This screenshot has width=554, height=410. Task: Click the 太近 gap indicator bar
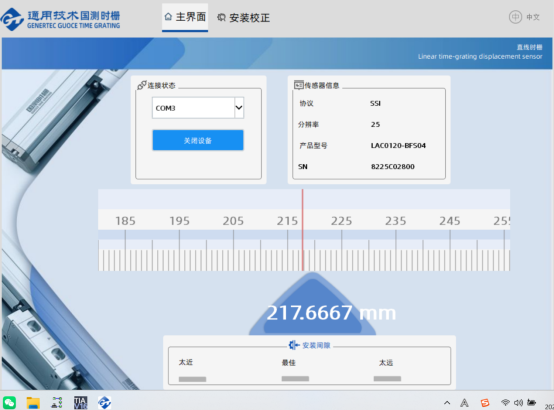(192, 379)
